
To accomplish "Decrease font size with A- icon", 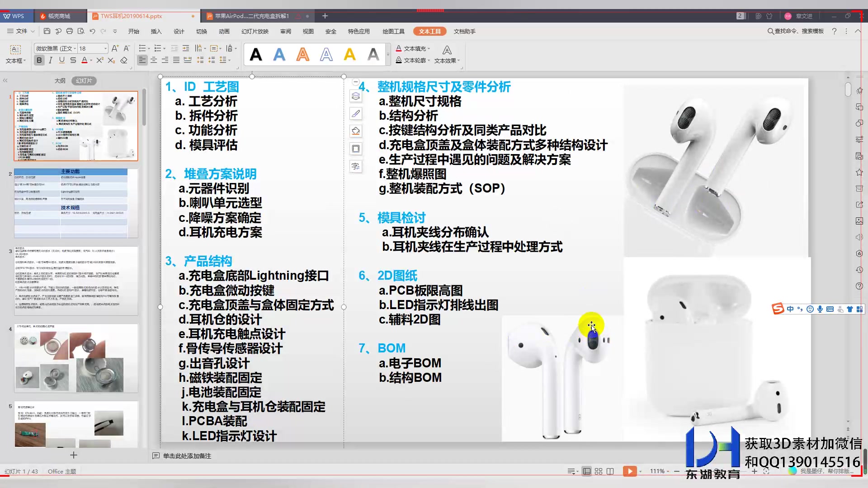I will tap(127, 48).
